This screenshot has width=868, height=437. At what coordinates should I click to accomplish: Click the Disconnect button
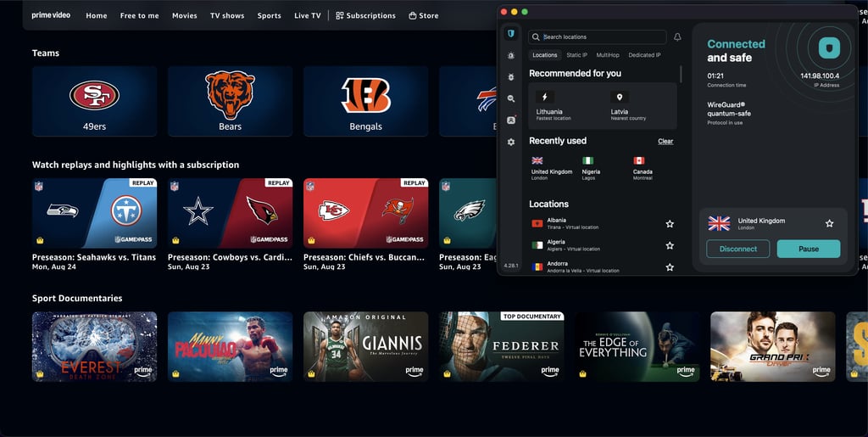tap(738, 249)
